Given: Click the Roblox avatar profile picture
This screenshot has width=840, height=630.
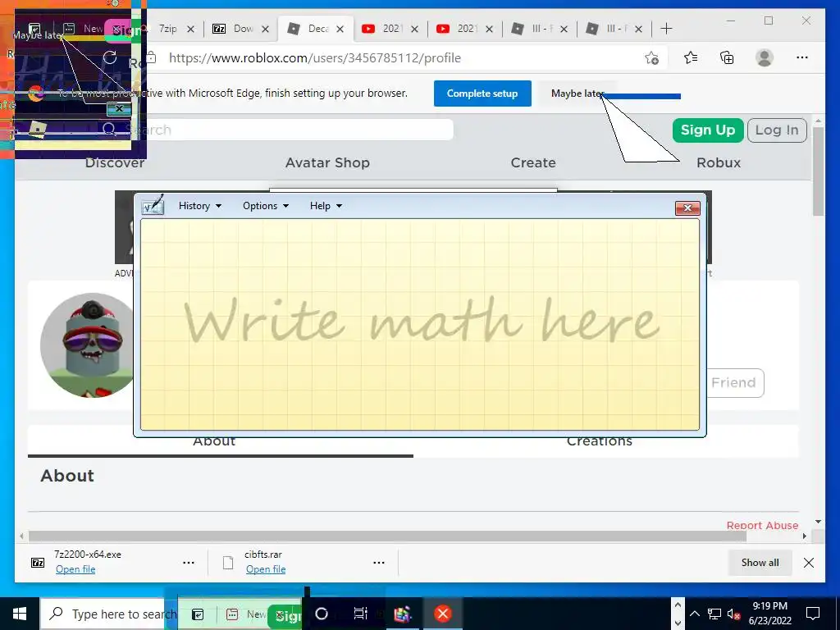Looking at the screenshot, I should coord(87,345).
